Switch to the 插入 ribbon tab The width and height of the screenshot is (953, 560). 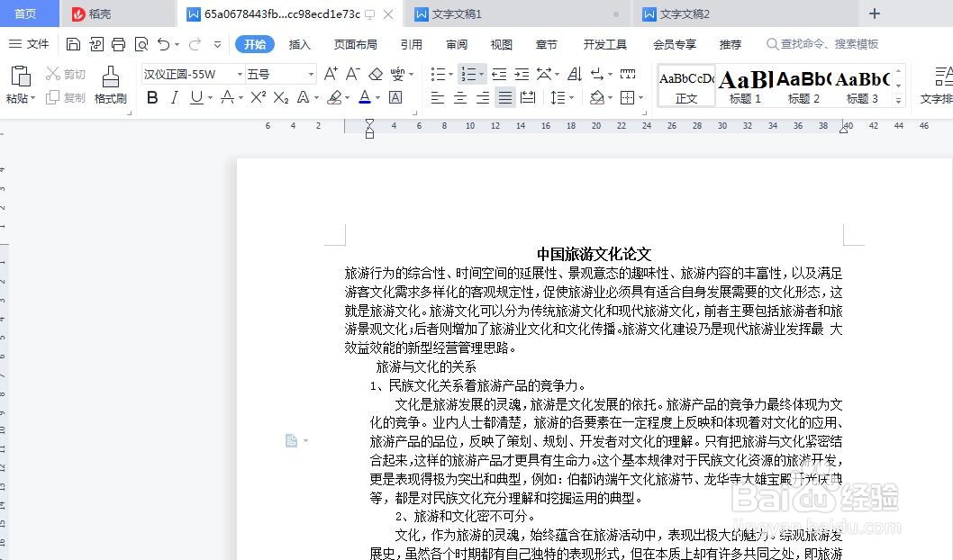(x=299, y=43)
